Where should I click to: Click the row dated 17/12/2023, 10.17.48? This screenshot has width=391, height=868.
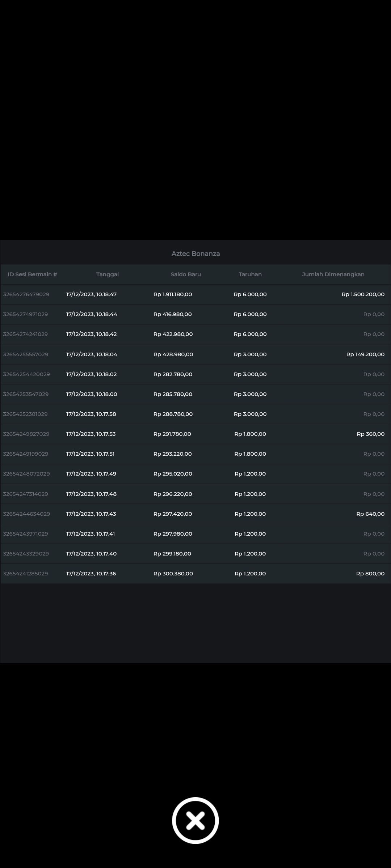click(91, 494)
